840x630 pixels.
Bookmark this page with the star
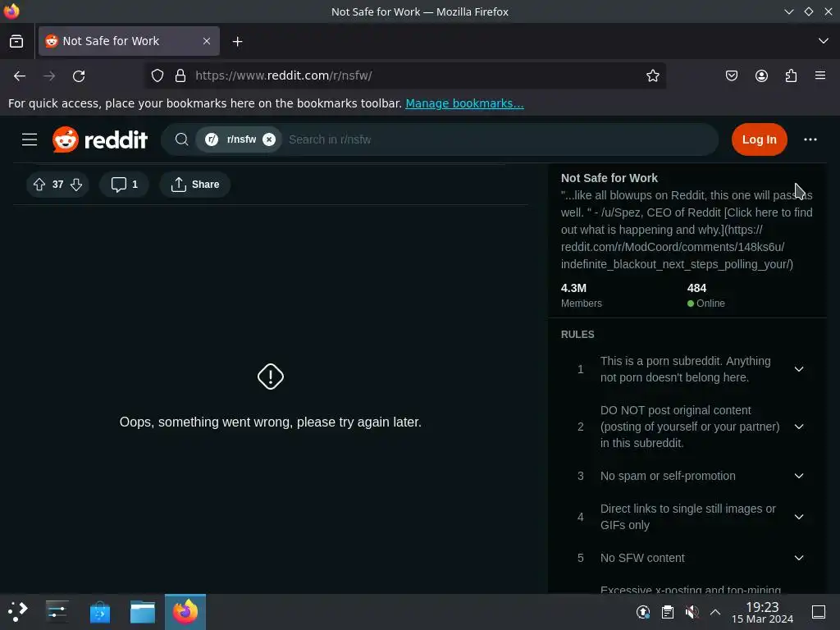point(652,75)
